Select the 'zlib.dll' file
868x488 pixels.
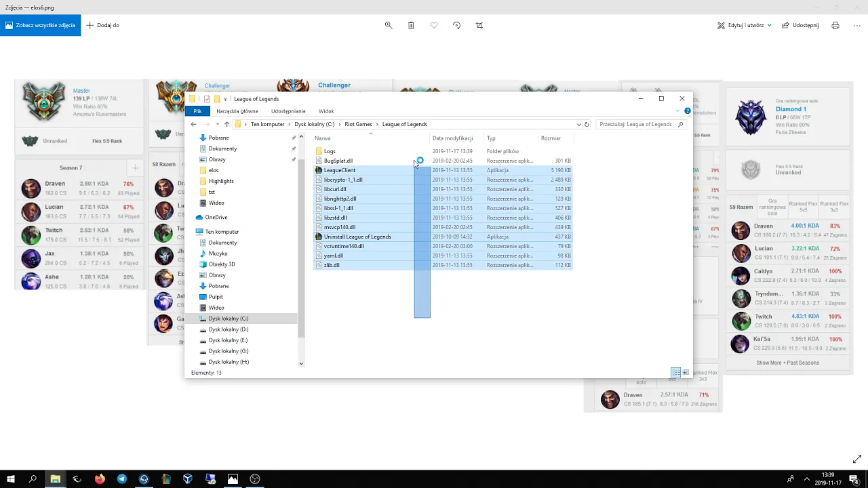(x=332, y=265)
